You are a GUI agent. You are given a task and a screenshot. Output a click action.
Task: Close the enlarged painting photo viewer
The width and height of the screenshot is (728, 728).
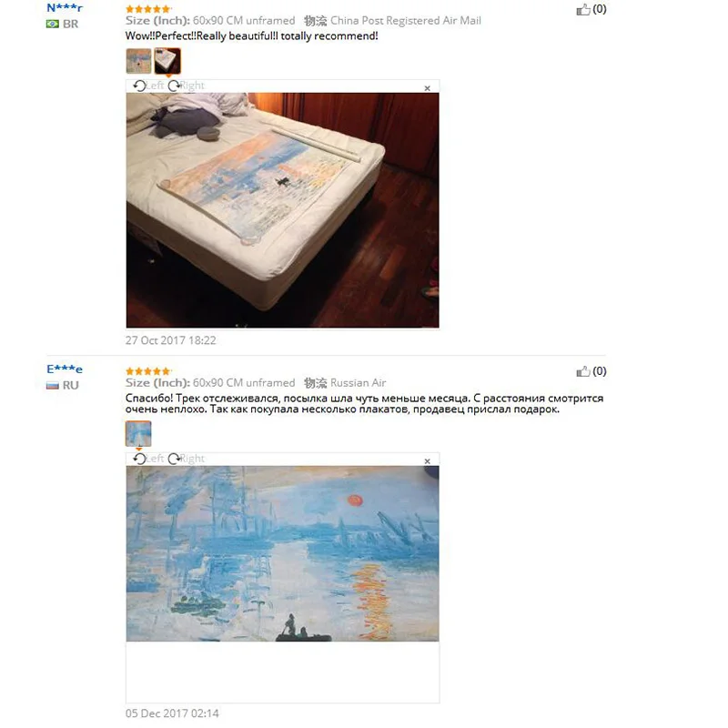coord(428,461)
